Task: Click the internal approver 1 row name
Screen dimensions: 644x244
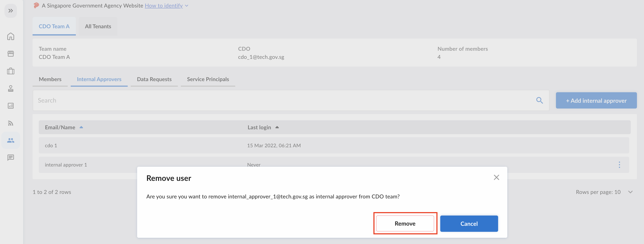Action: (x=66, y=165)
